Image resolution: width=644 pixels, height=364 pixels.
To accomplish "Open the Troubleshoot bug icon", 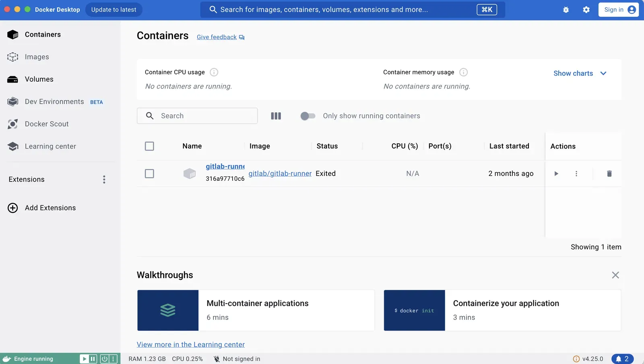I will pos(566,9).
